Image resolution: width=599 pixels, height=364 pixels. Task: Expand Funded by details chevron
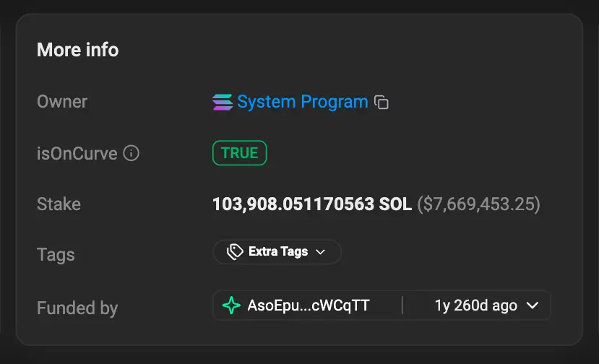click(533, 305)
